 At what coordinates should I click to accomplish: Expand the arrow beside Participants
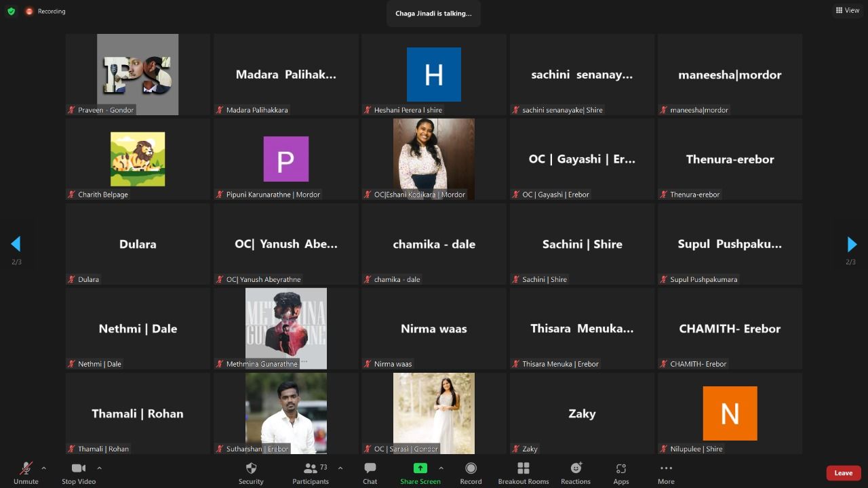[x=340, y=468]
